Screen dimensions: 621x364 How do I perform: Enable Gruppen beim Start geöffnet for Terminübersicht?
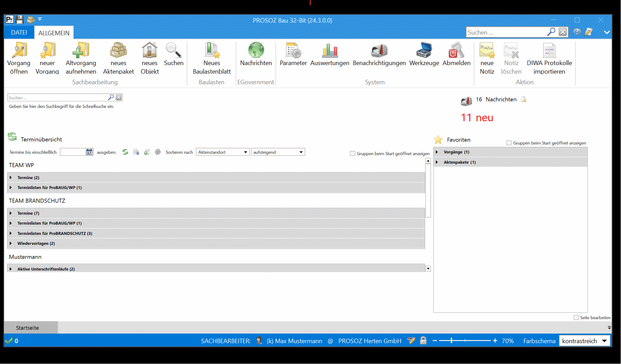[352, 153]
